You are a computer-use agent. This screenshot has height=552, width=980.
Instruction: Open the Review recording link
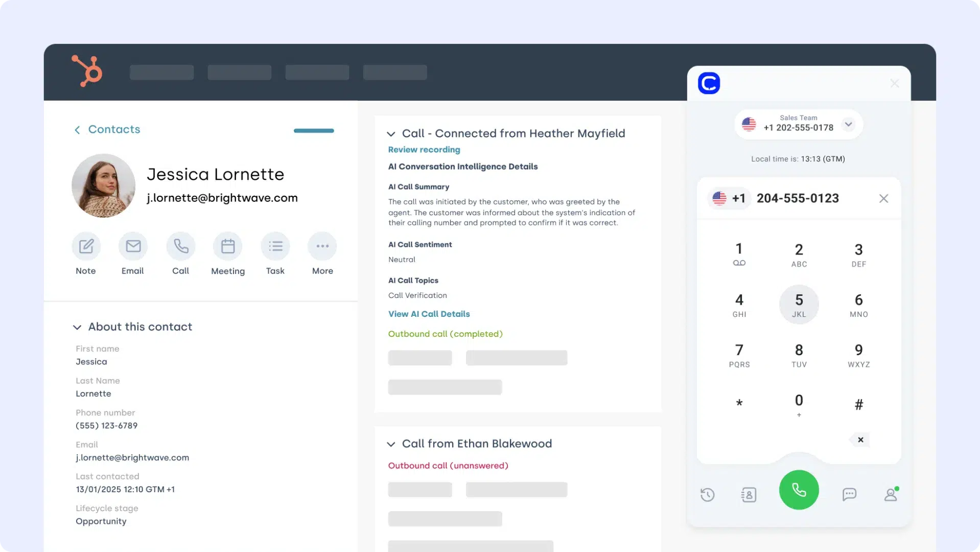click(424, 150)
